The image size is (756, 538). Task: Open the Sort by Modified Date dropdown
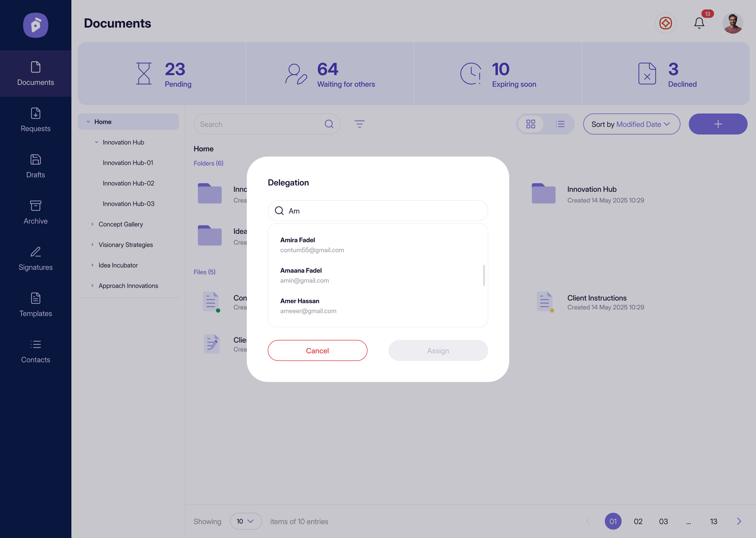(x=631, y=124)
